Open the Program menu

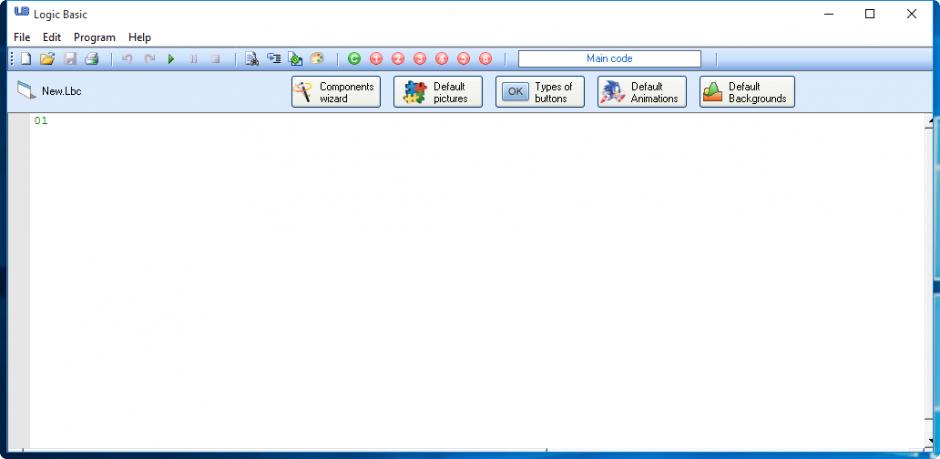coord(95,37)
